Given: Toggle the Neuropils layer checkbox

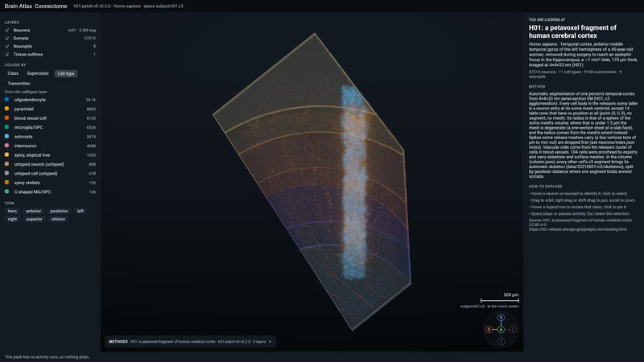Looking at the screenshot, I should 7,47.
